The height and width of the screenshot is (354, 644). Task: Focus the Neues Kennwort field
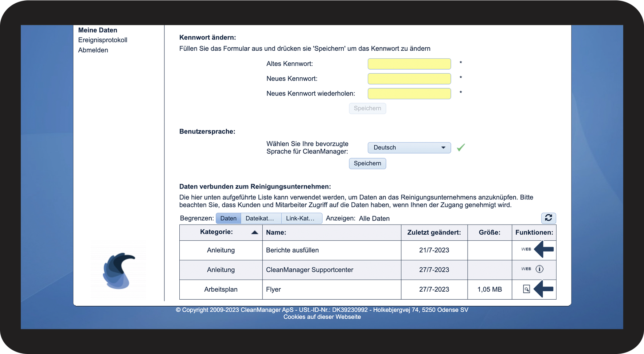(x=409, y=79)
